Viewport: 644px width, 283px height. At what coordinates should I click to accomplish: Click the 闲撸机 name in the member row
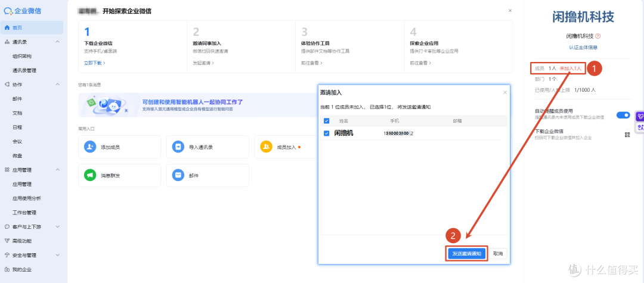click(344, 133)
